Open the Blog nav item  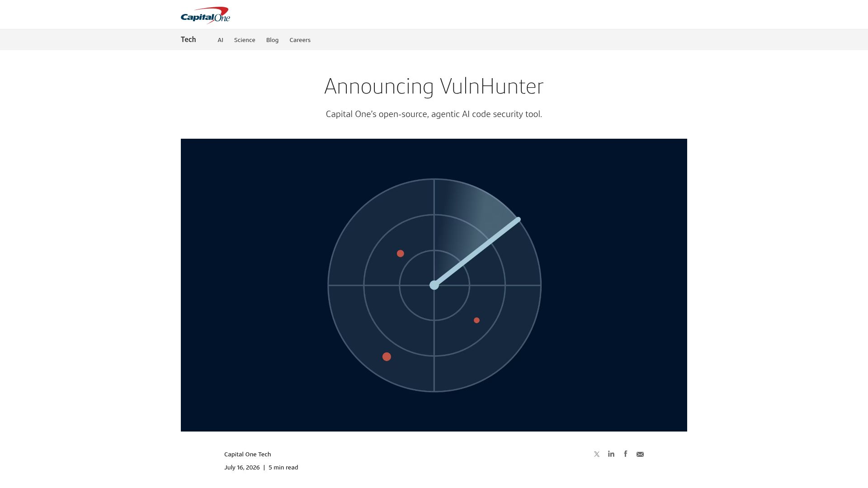[273, 40]
